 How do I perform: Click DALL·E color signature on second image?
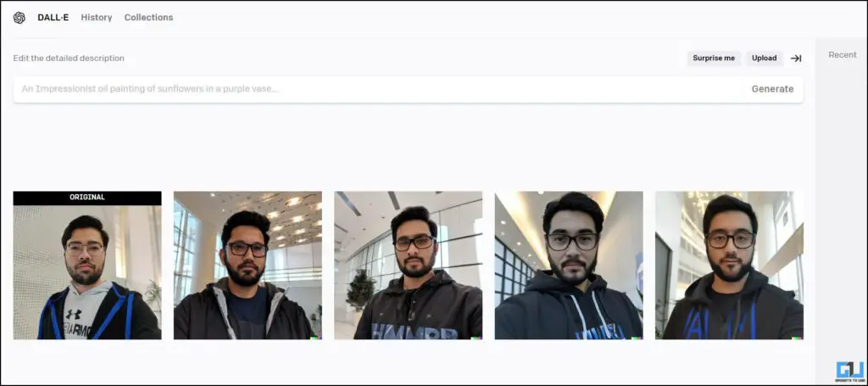pyautogui.click(x=315, y=337)
